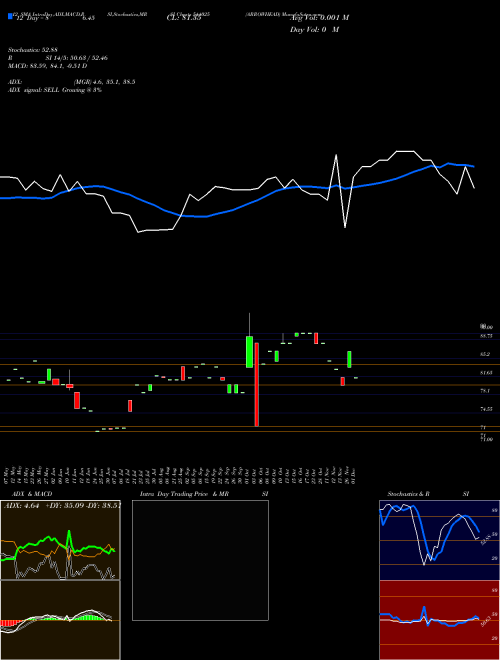Screen dimensions: 500x660
Task: Click the 81.65 price axis label
Action: [x=486, y=373]
